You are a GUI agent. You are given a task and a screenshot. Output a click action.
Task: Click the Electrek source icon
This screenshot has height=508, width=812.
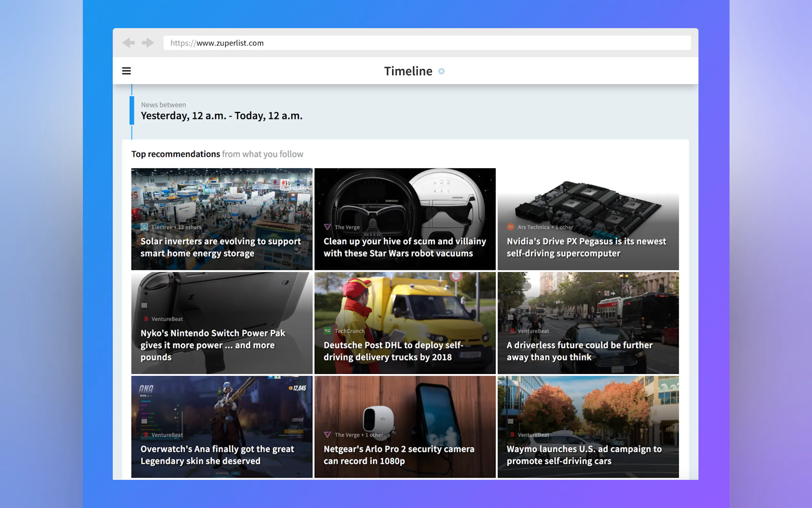[x=144, y=227]
